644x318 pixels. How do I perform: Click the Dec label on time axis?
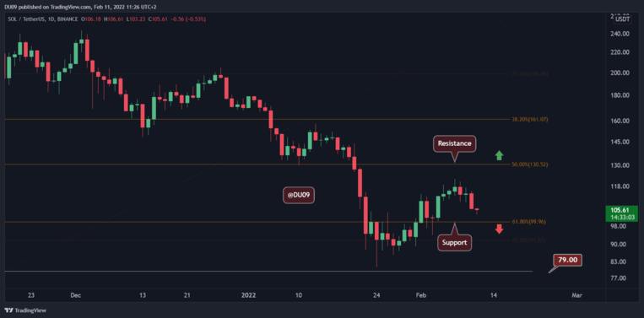click(x=76, y=295)
